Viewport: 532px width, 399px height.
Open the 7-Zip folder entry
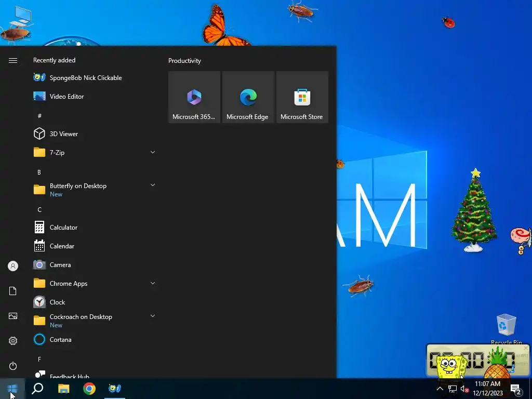click(95, 152)
